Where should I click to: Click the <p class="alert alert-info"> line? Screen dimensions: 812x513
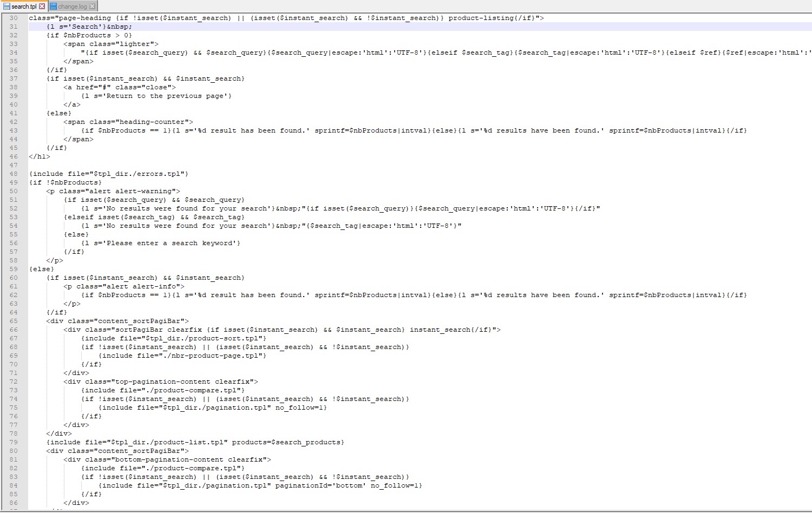(124, 286)
